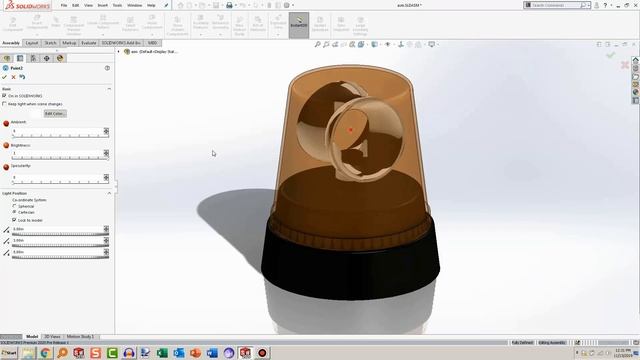Confirm with viewport corner green checkmark
640x360 pixels.
point(611,55)
